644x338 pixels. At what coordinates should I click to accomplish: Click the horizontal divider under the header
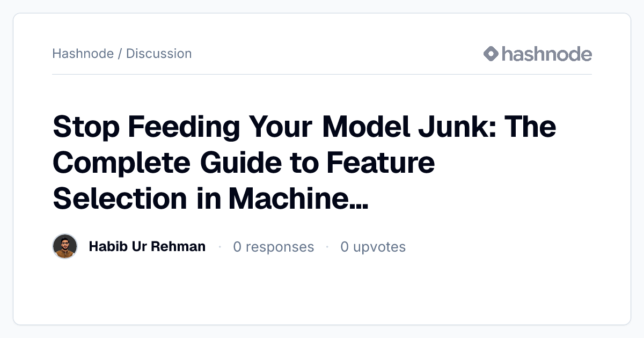coord(322,74)
